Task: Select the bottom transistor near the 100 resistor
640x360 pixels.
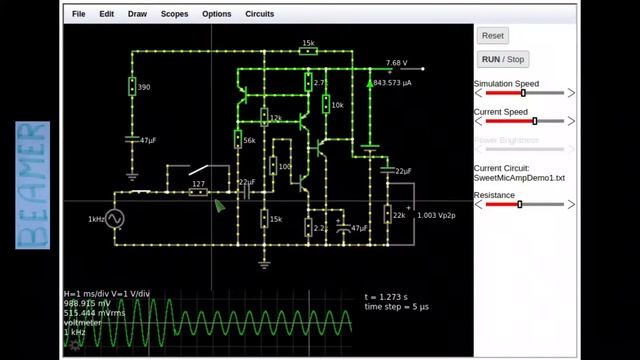Action: [x=304, y=183]
